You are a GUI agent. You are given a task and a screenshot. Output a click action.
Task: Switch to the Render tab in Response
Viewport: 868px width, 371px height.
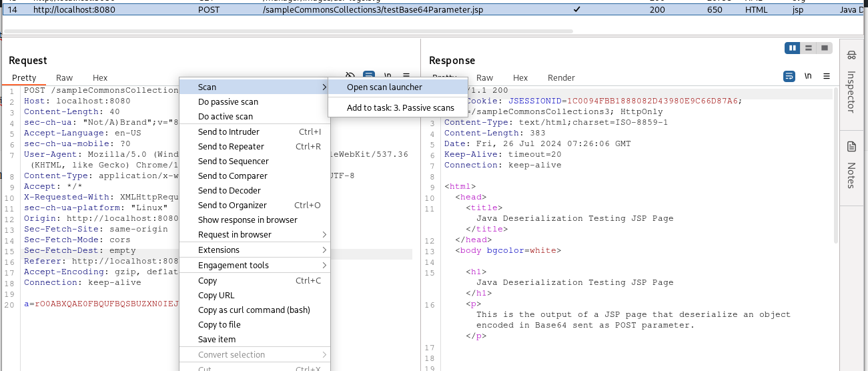coord(561,77)
